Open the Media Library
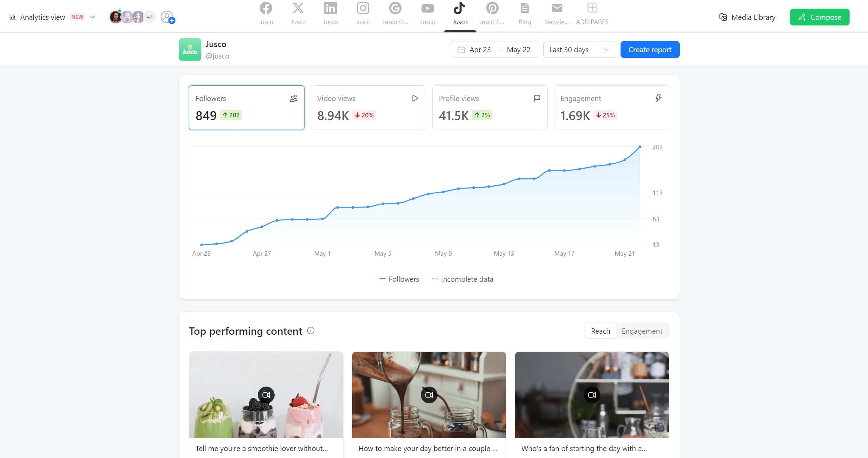 point(747,17)
